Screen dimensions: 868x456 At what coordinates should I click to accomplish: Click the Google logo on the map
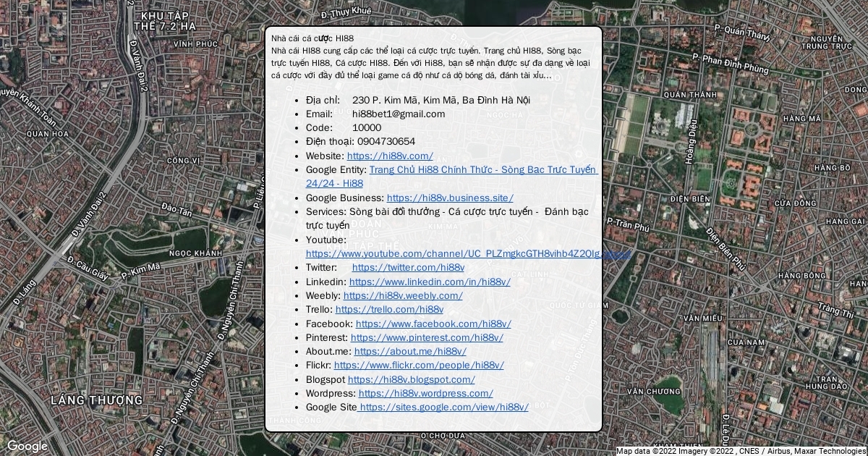tap(27, 446)
